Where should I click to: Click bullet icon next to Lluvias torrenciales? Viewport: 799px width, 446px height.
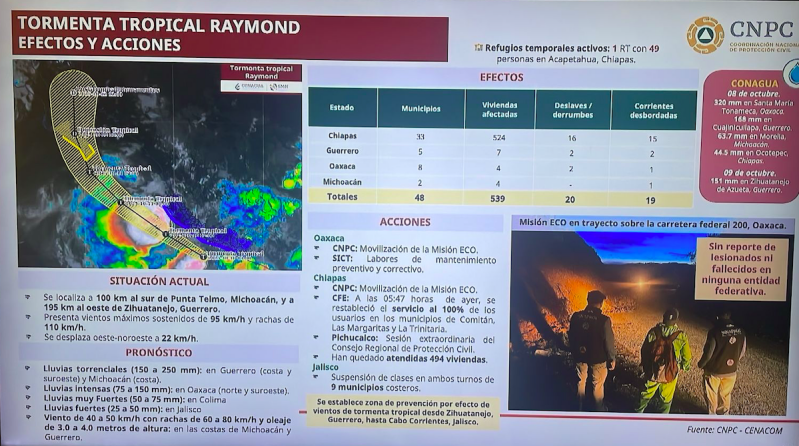28,368
